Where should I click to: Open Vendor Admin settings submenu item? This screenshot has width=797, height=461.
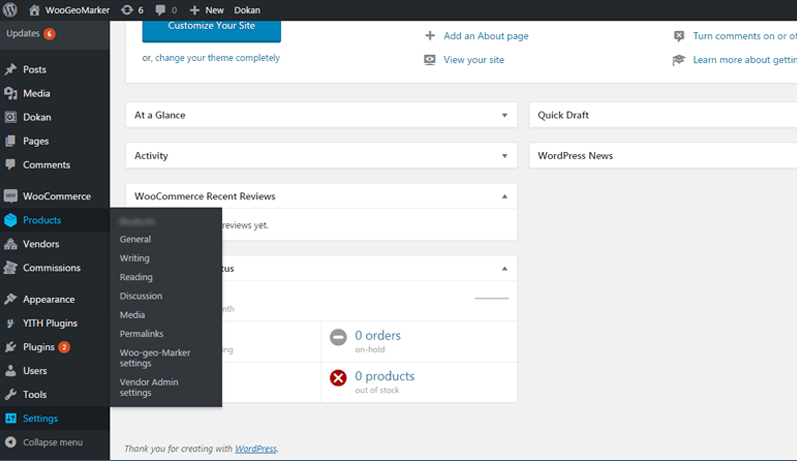tap(149, 387)
